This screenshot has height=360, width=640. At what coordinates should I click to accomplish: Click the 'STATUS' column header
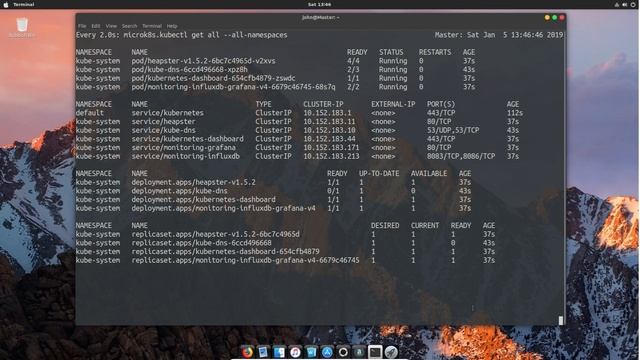coord(391,52)
